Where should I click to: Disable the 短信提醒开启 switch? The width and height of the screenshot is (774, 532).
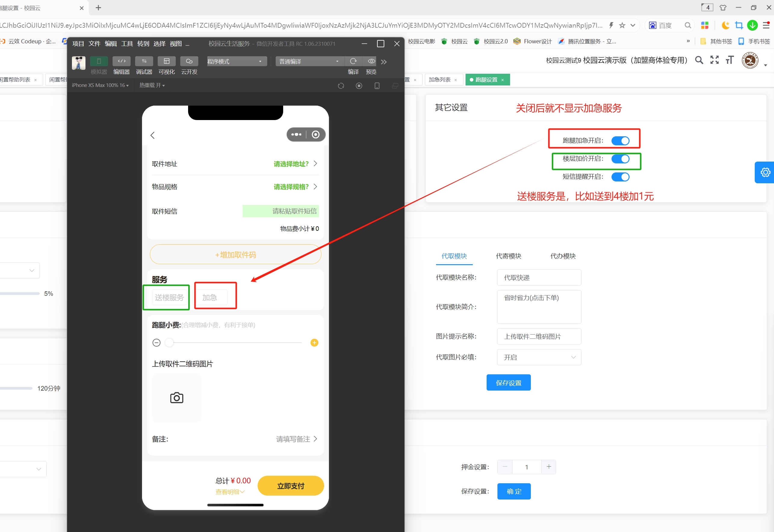point(620,177)
